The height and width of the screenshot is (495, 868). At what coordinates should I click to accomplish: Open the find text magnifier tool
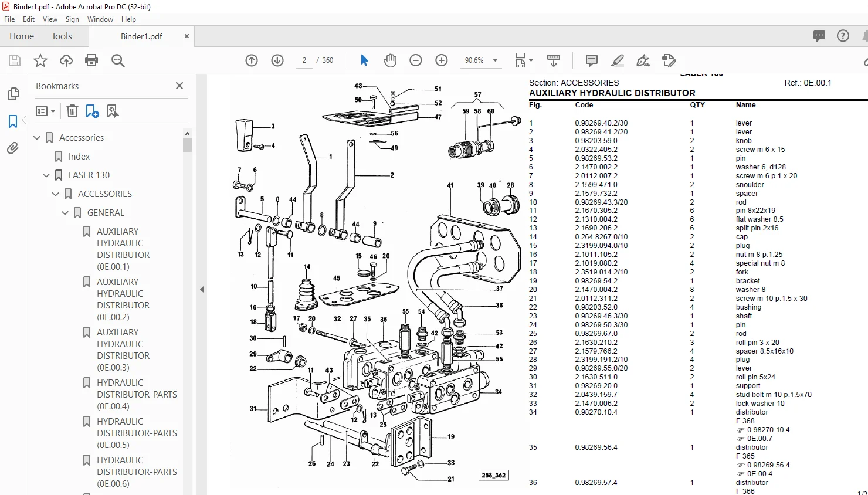(x=118, y=60)
